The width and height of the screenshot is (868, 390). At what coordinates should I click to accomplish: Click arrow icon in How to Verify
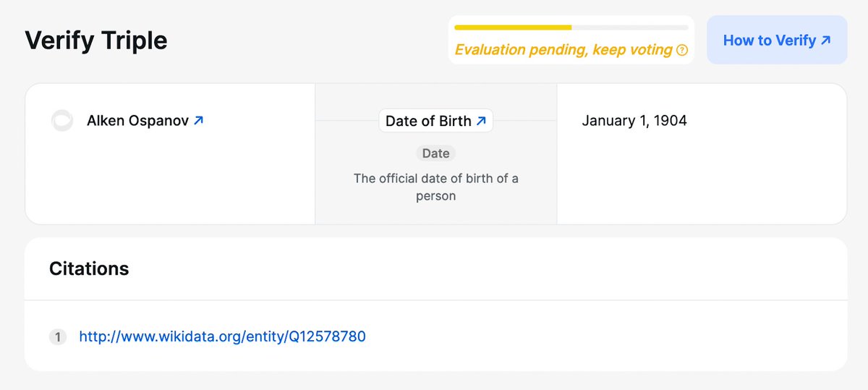coord(825,41)
